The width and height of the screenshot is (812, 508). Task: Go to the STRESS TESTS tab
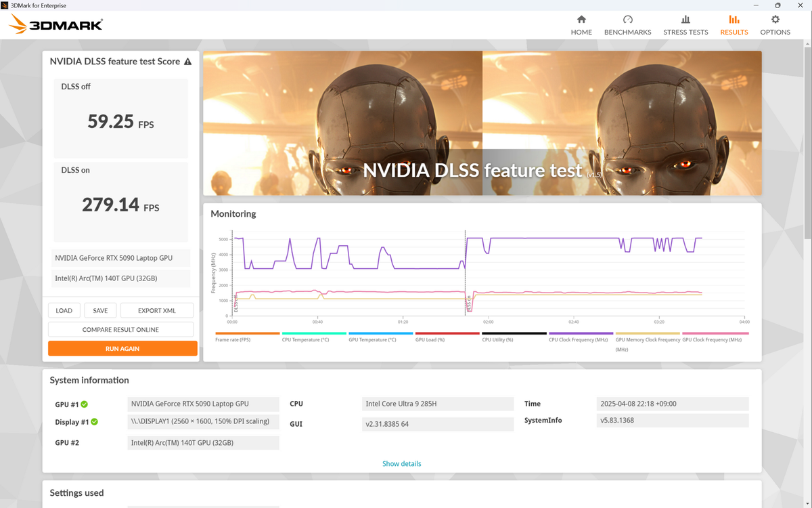click(x=685, y=25)
